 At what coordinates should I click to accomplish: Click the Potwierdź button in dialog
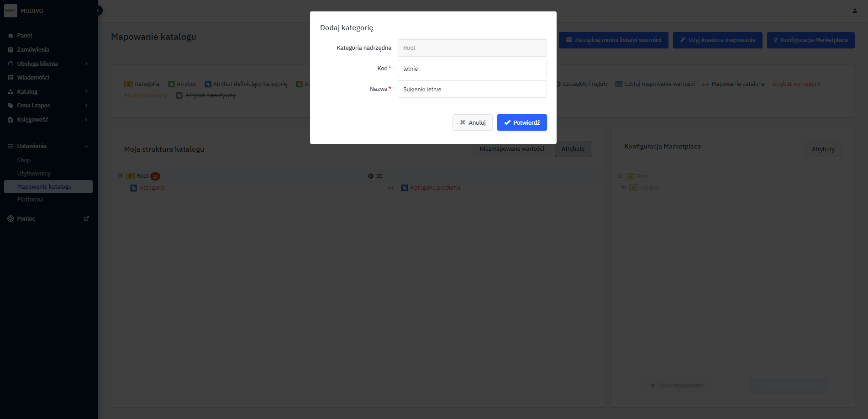521,122
